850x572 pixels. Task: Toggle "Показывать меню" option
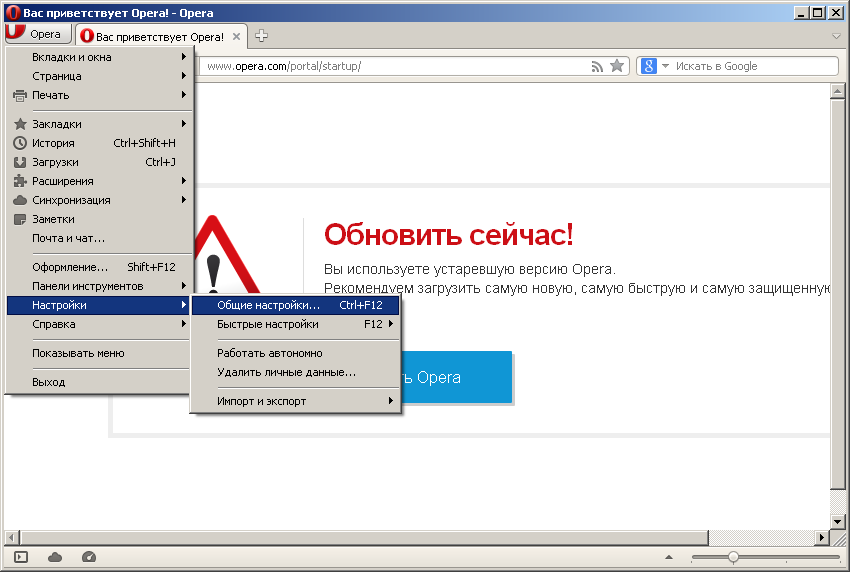[x=99, y=353]
